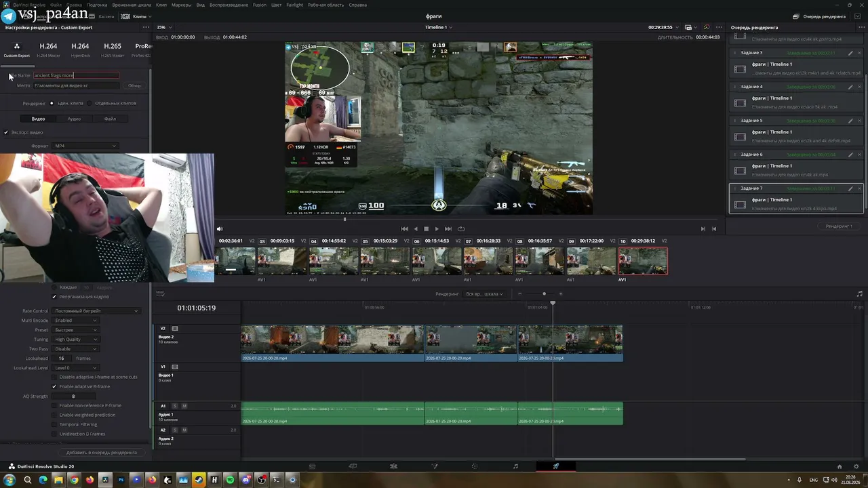
Task: Stop playback in the viewer
Action: tap(427, 229)
